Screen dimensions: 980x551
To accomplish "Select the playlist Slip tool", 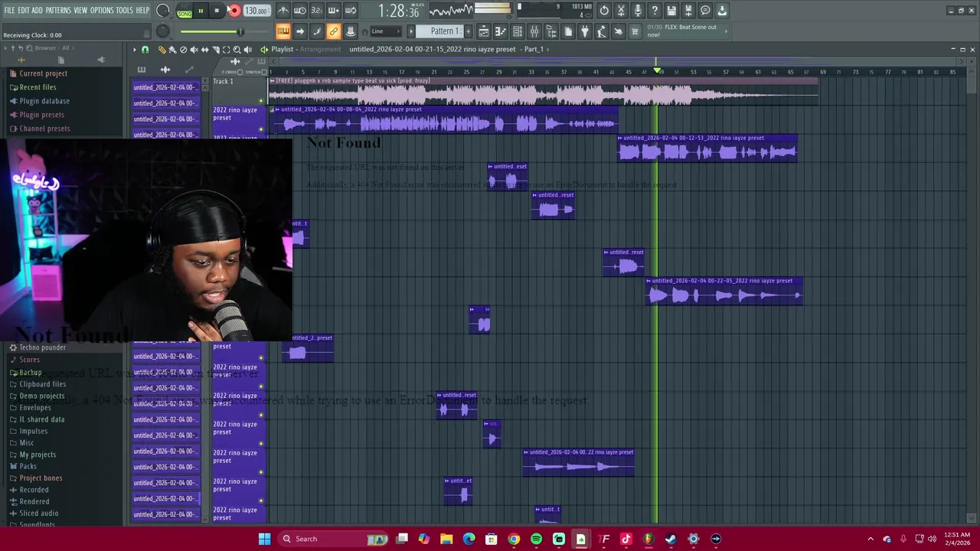I will pos(204,50).
